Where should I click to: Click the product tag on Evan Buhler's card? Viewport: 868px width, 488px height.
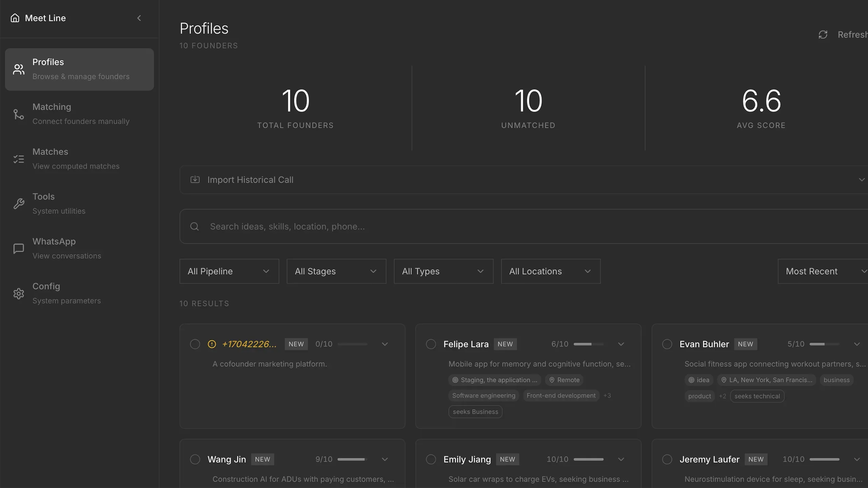point(699,396)
